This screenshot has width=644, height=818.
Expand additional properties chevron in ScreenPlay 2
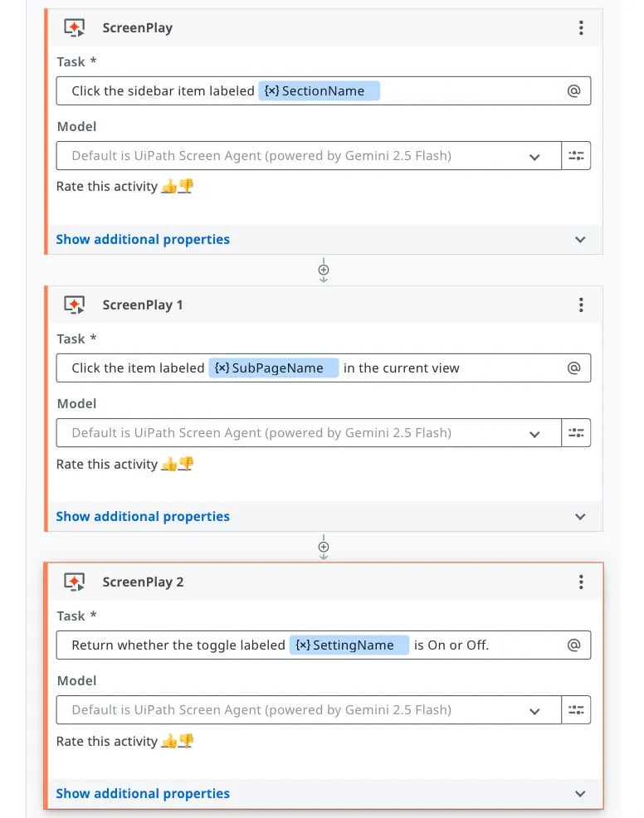coord(580,793)
